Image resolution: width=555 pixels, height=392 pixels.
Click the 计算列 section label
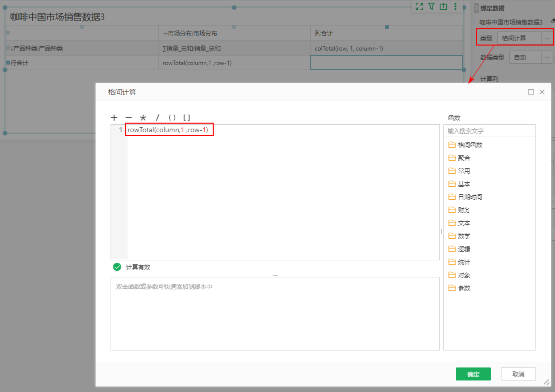[489, 79]
